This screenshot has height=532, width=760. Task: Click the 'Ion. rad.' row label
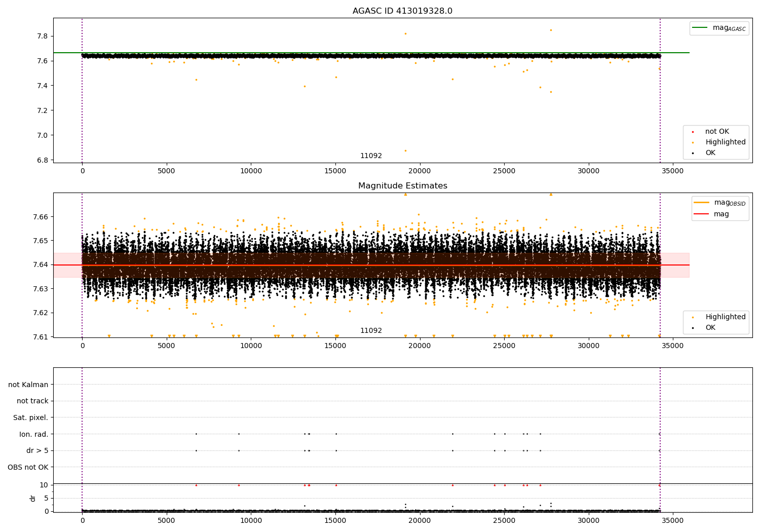[x=34, y=434]
